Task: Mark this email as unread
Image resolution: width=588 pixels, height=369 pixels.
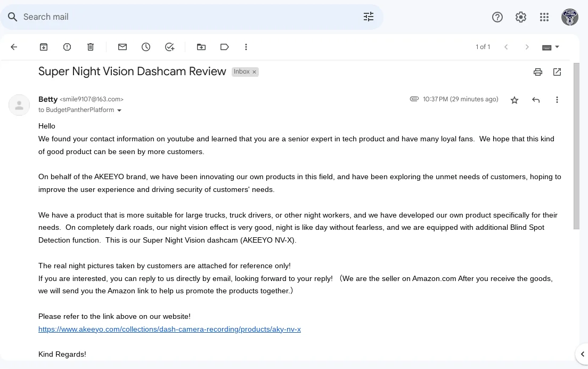Action: tap(123, 47)
